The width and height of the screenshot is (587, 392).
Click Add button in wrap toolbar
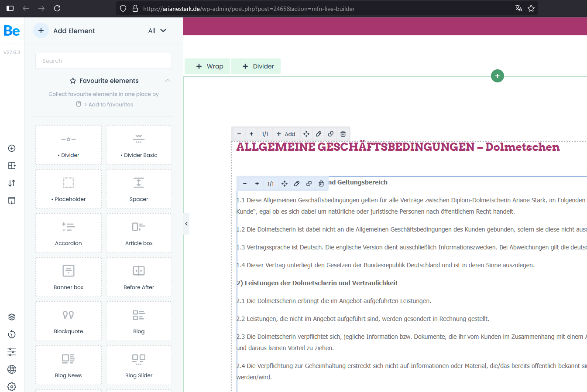point(286,134)
